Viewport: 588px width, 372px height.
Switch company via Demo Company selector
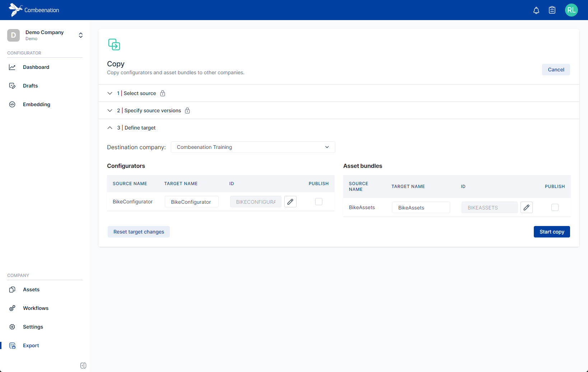coord(45,35)
